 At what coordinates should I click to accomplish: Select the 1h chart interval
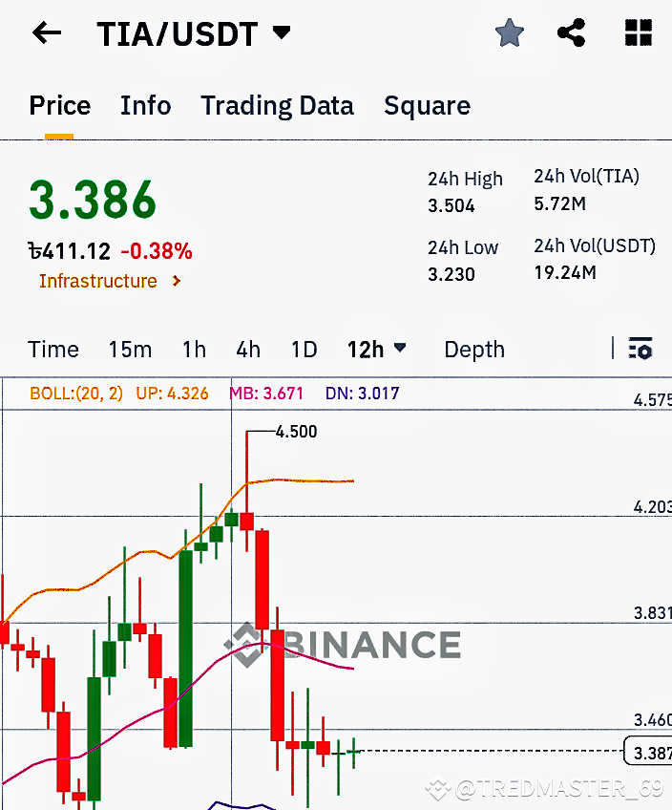pyautogui.click(x=194, y=350)
